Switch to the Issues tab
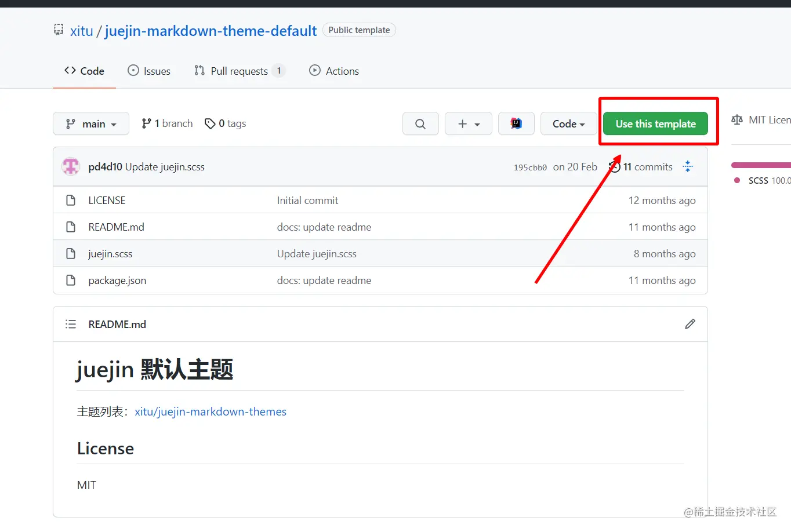Image resolution: width=791 pixels, height=532 pixels. 149,71
